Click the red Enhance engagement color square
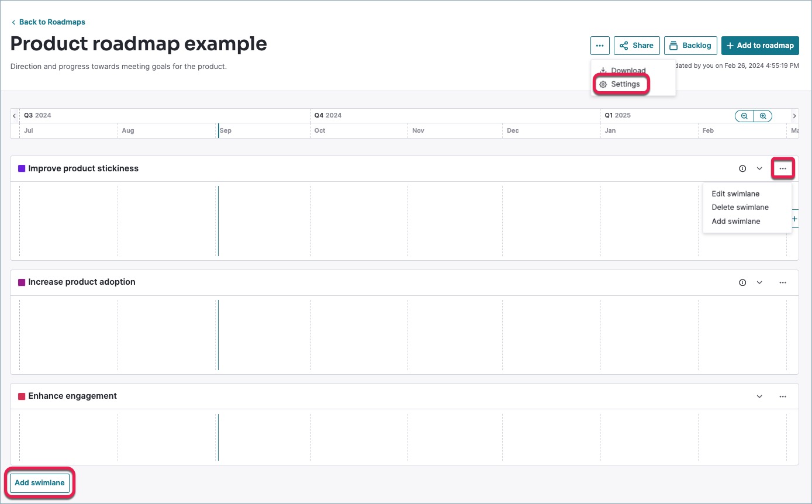Viewport: 812px width, 504px height. pos(22,396)
